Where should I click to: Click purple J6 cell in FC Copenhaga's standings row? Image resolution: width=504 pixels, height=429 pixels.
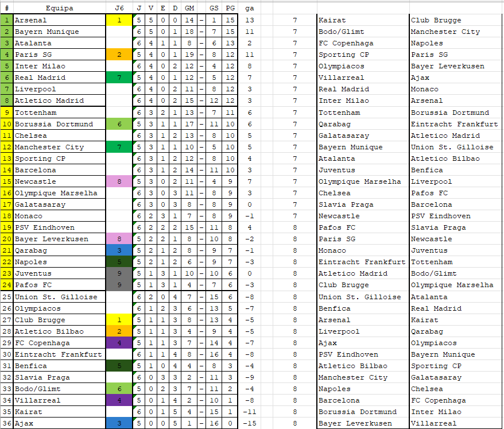tap(119, 343)
